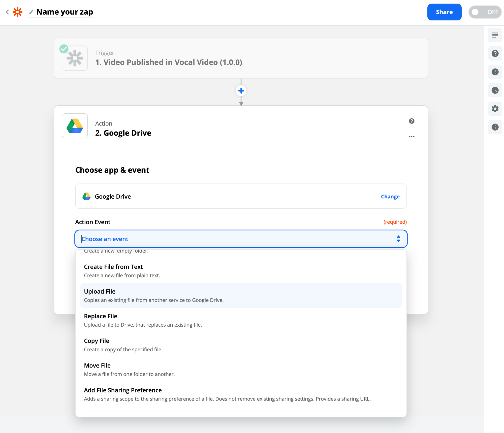Toggle the zap ON/OFF switch
The height and width of the screenshot is (433, 504).
click(x=485, y=12)
